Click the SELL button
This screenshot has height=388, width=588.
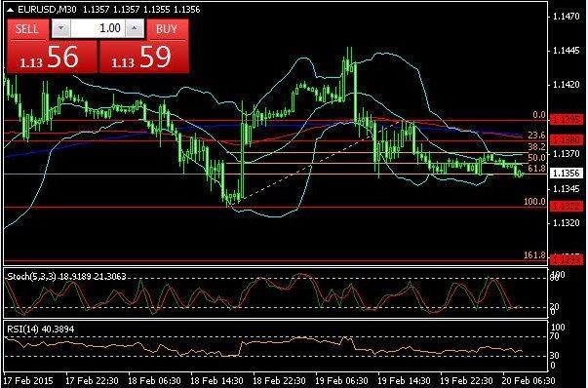click(x=27, y=29)
